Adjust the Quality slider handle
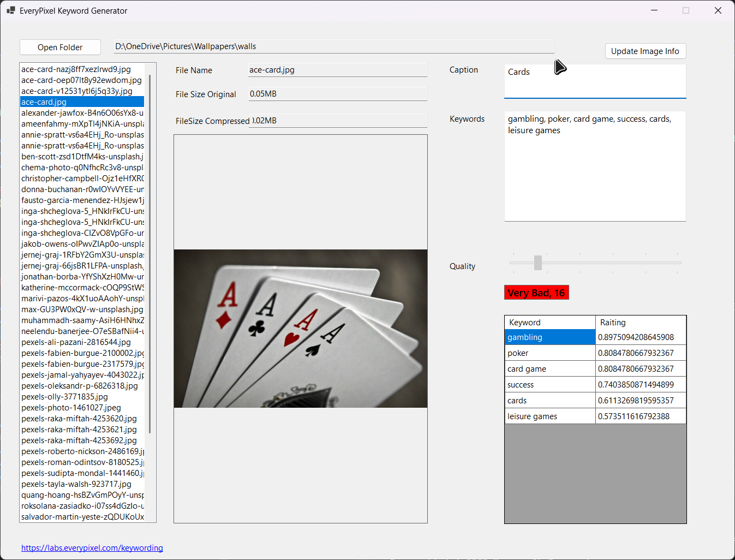Screen dimensions: 735x560 point(538,263)
